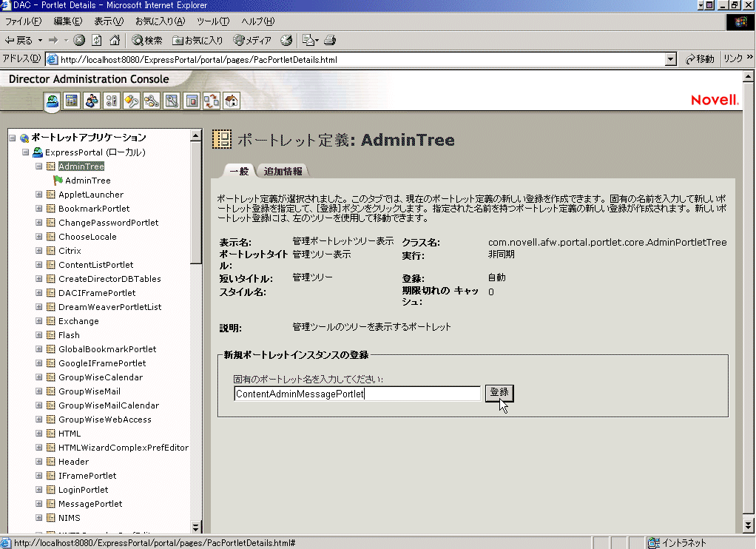This screenshot has width=756, height=549.
Task: Select GoogleIFramePortlet in the tree
Action: click(x=102, y=363)
